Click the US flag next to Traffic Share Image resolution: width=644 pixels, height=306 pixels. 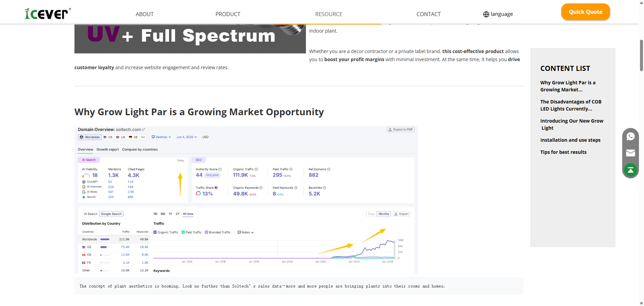tap(216, 188)
